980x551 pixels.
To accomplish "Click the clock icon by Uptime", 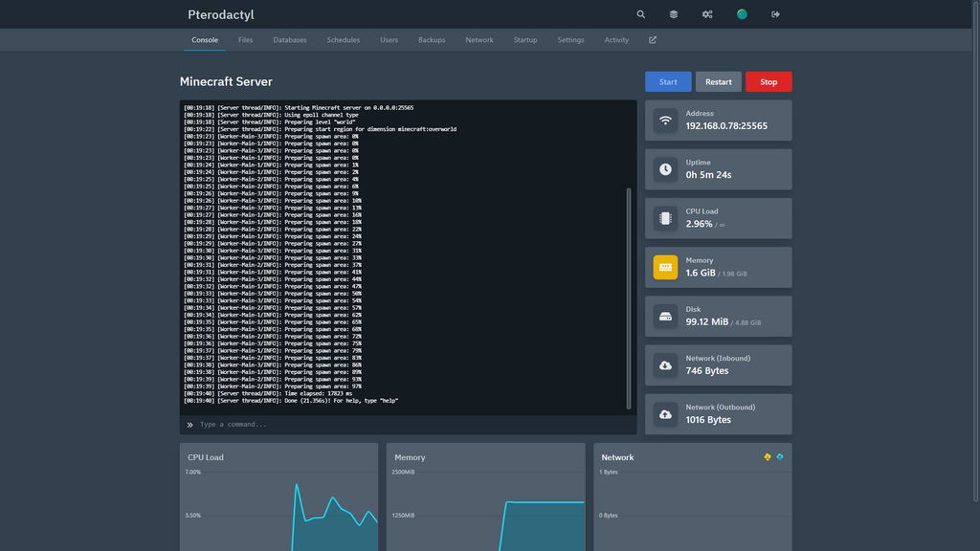I will coord(666,169).
